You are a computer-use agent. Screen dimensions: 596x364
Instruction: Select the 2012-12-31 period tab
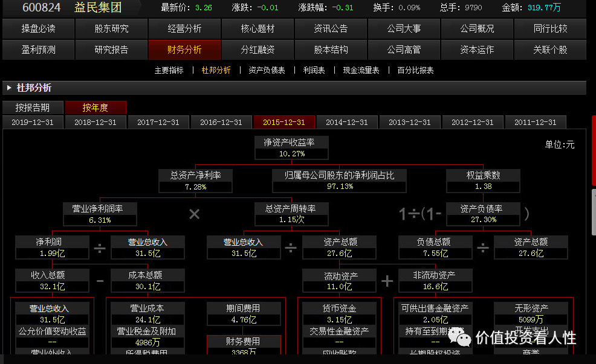(473, 122)
